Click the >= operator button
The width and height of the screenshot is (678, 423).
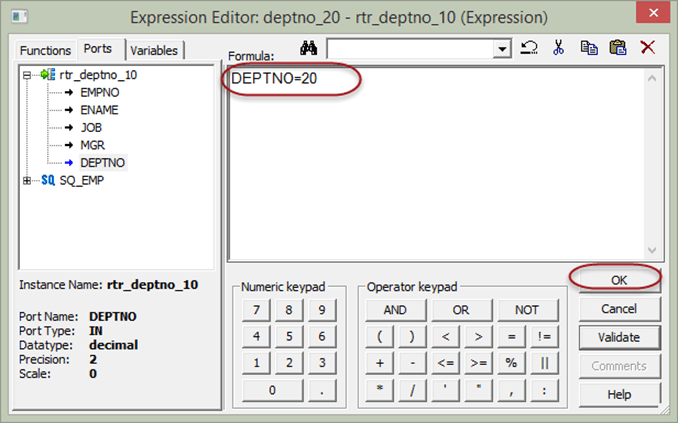point(478,363)
